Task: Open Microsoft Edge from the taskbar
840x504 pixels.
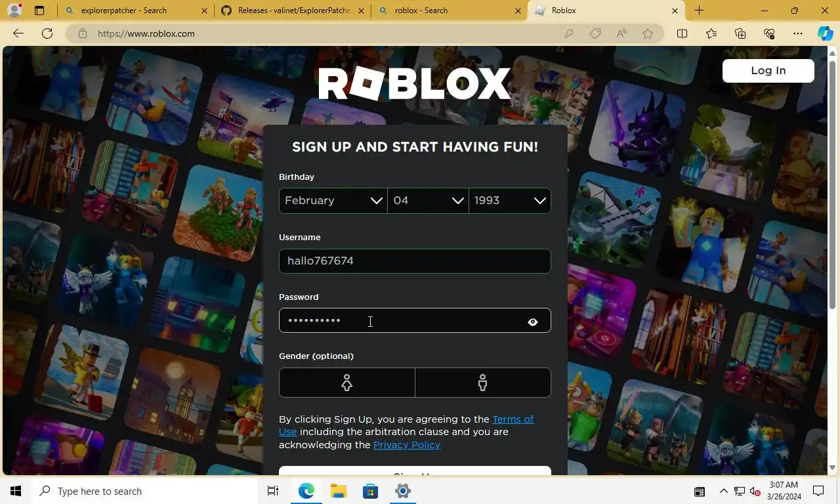Action: point(306,491)
